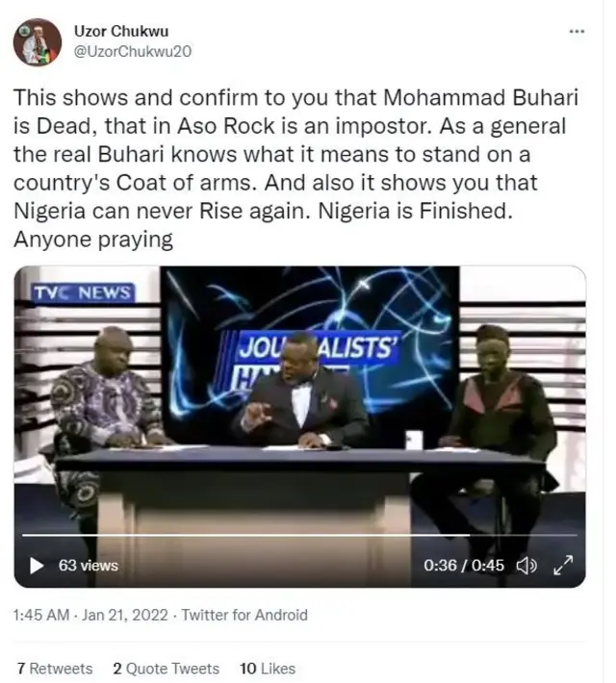Click the Twitter for Android source link
Viewport: 616px width, 683px height.
click(244, 615)
